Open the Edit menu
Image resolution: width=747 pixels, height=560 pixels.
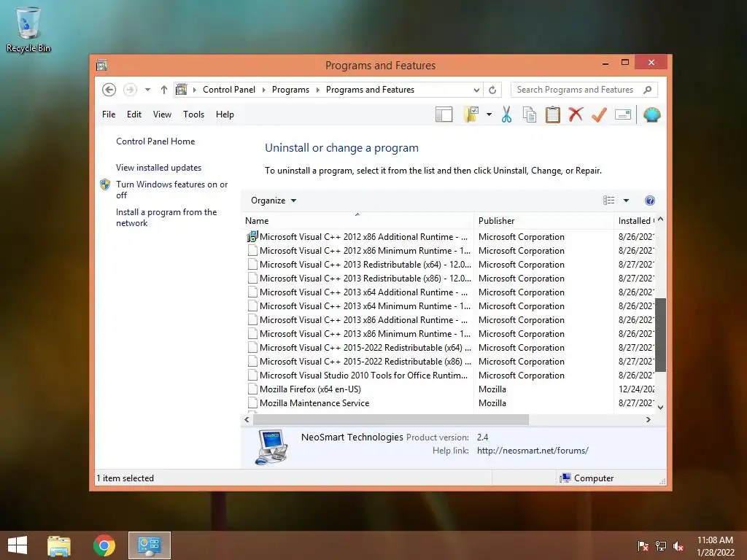pos(134,114)
